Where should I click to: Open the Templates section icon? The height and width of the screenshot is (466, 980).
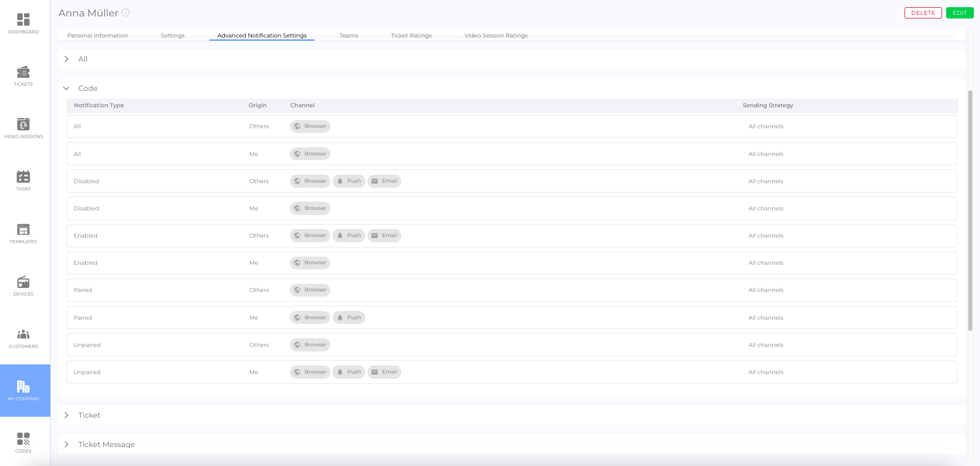(x=23, y=230)
